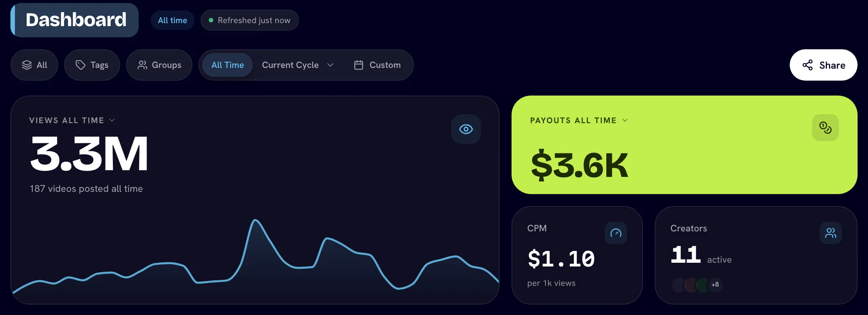The image size is (868, 315).
Task: Click the $1.10 CPM value
Action: point(561,259)
